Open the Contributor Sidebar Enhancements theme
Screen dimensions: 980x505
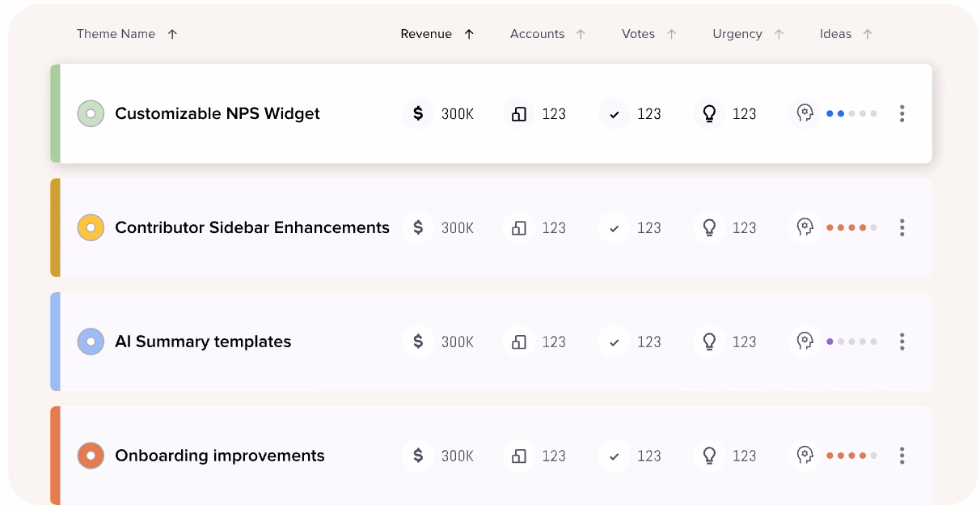click(x=252, y=227)
